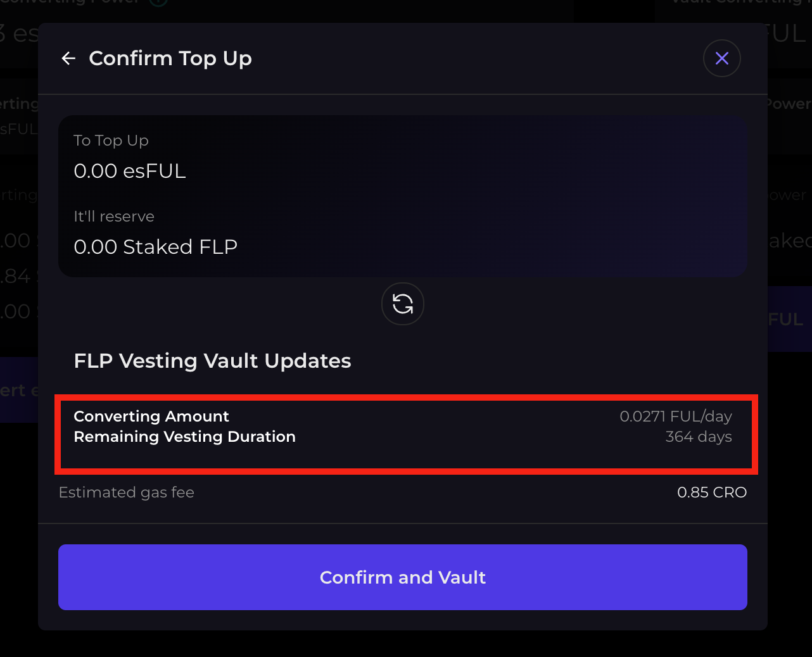
Task: Click the FLP Vesting Vault Updates heading
Action: coord(212,361)
